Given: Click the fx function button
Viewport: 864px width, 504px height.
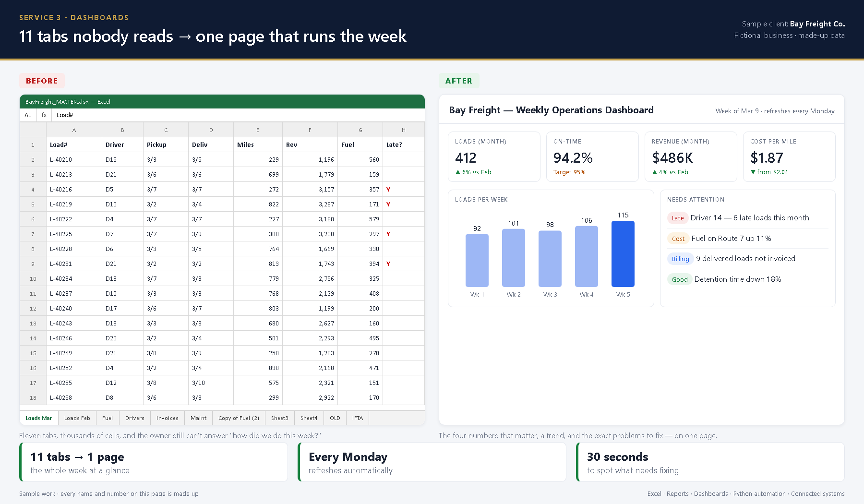Looking at the screenshot, I should [x=44, y=115].
